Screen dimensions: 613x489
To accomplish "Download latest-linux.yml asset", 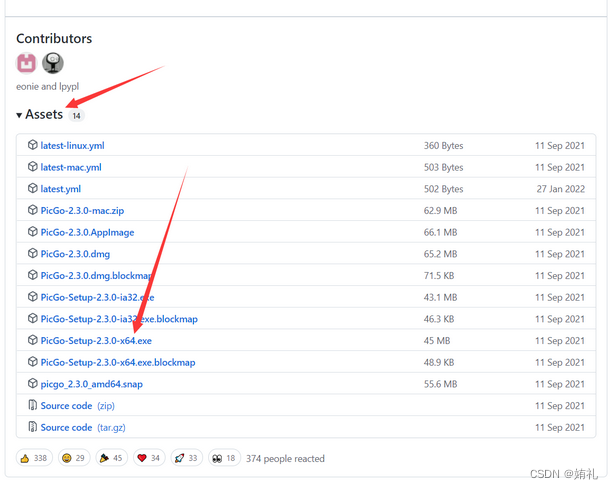I will tap(72, 145).
